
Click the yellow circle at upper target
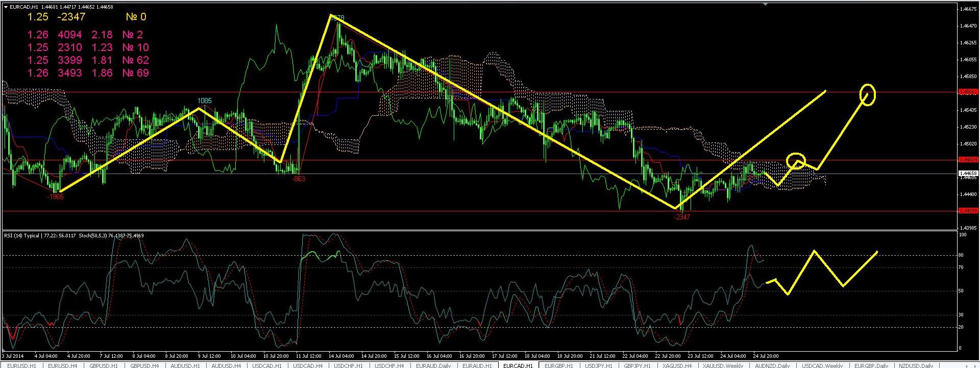[x=868, y=94]
